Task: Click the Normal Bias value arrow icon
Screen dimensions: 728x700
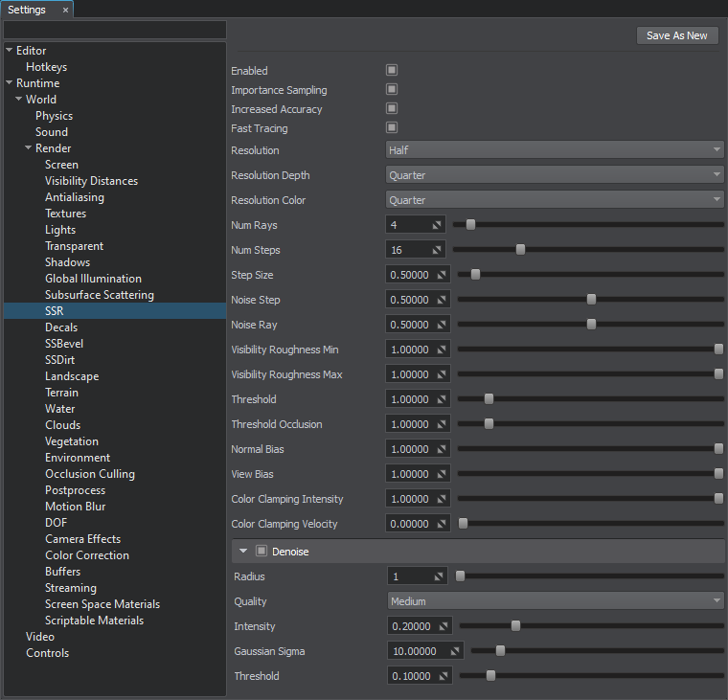Action: click(442, 449)
